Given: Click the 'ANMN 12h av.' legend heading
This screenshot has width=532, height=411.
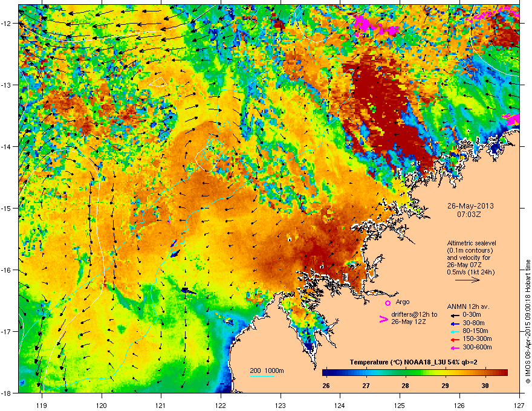Looking at the screenshot, I should [x=468, y=307].
